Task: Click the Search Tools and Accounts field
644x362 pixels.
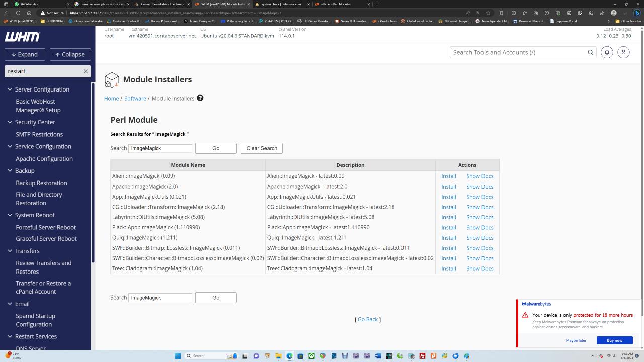Action: (x=517, y=52)
